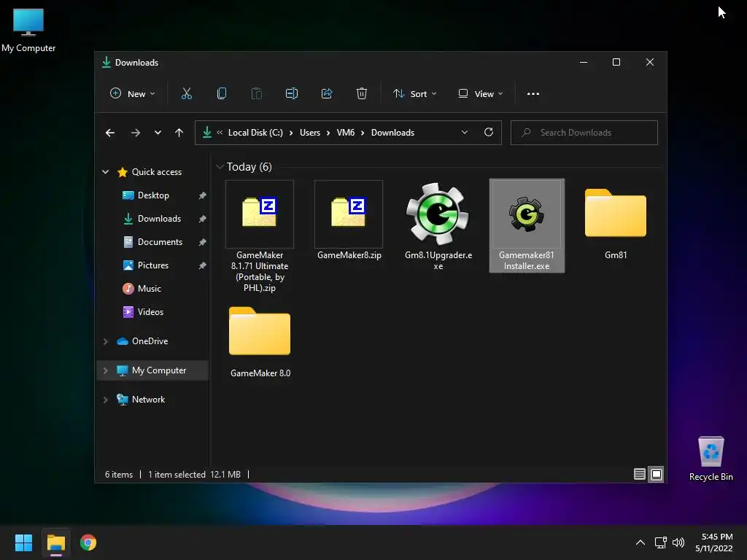Go forward with the right arrow

point(135,133)
